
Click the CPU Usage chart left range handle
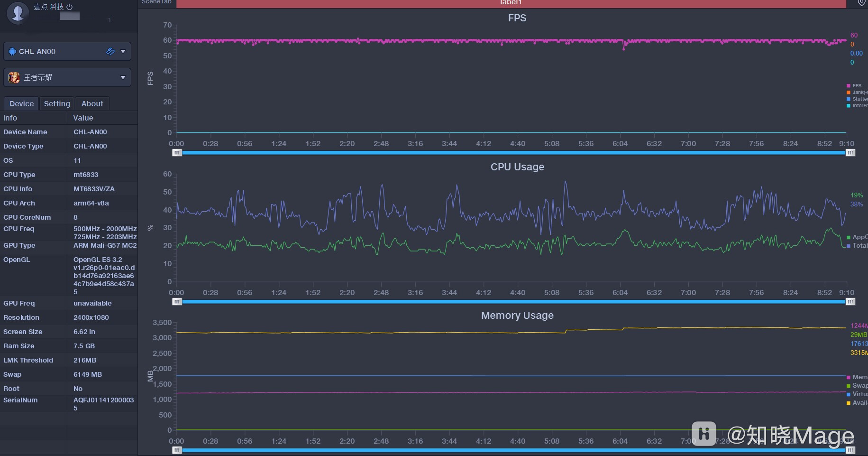click(x=177, y=302)
